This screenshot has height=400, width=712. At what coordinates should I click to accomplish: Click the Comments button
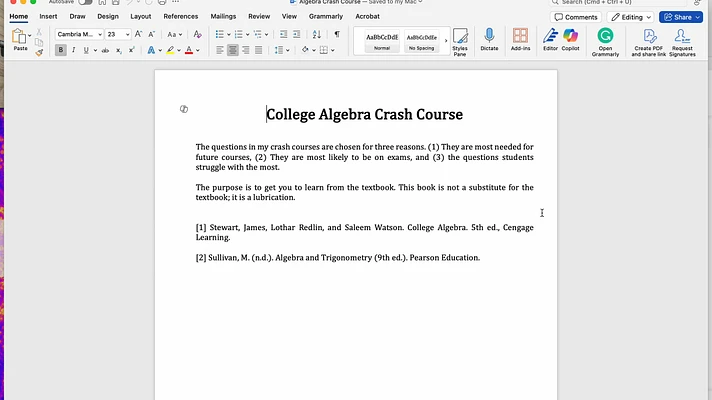tap(576, 17)
